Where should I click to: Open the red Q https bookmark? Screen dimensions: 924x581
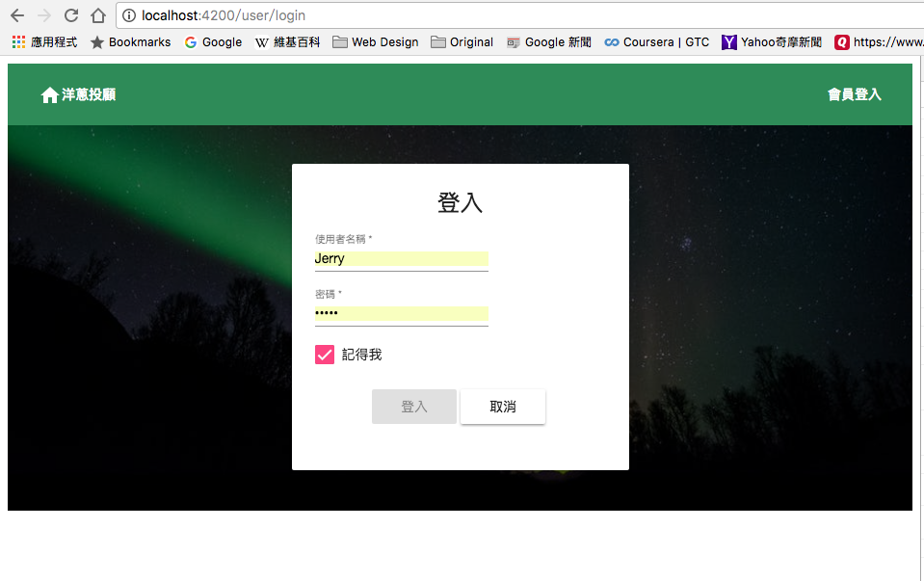[x=879, y=41]
